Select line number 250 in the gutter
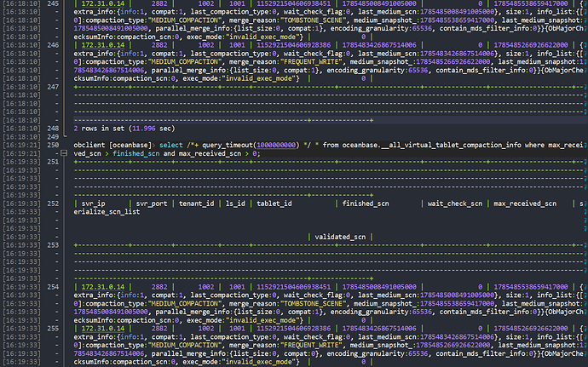Image resolution: width=588 pixels, height=367 pixels. click(53, 145)
